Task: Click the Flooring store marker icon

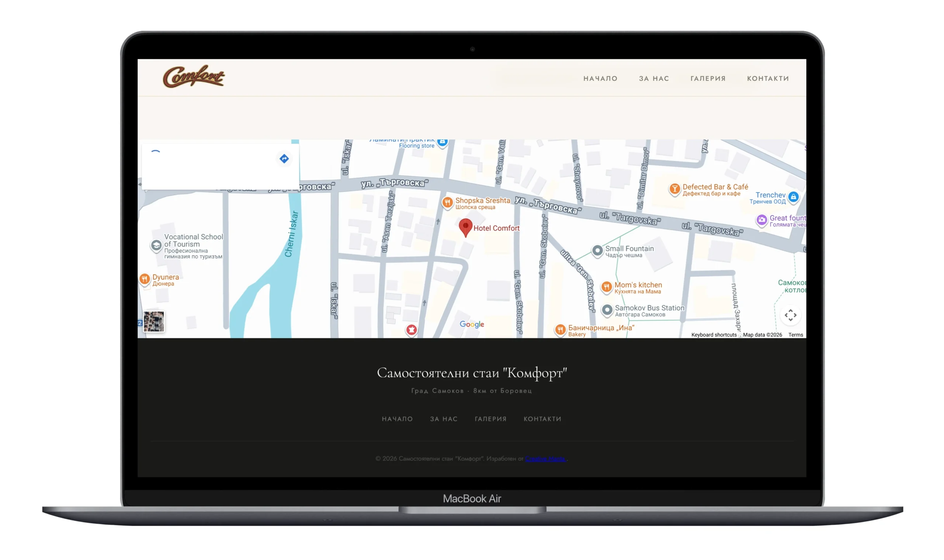Action: [x=442, y=142]
